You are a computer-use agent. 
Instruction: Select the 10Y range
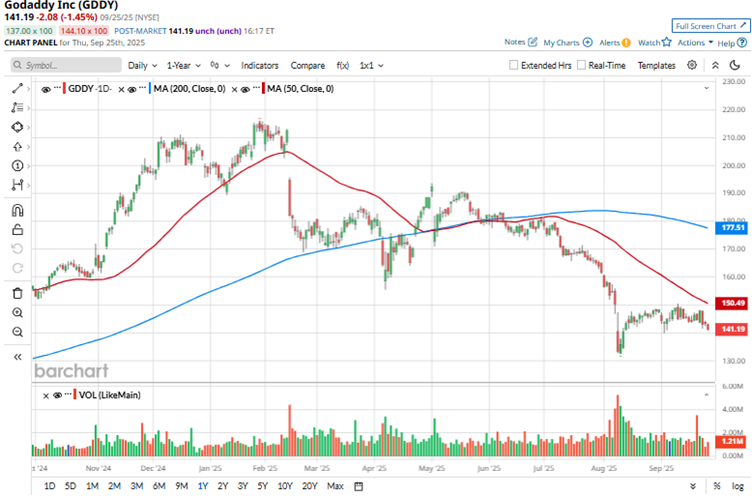tap(285, 486)
